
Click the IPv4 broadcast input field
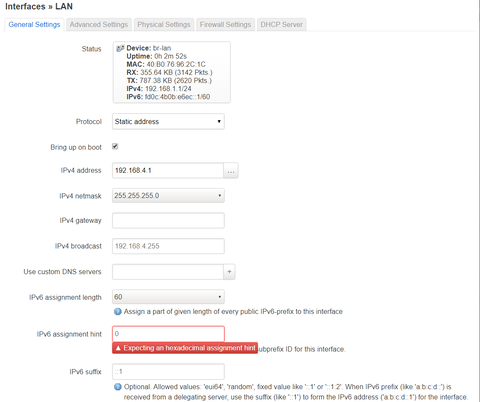[168, 246]
